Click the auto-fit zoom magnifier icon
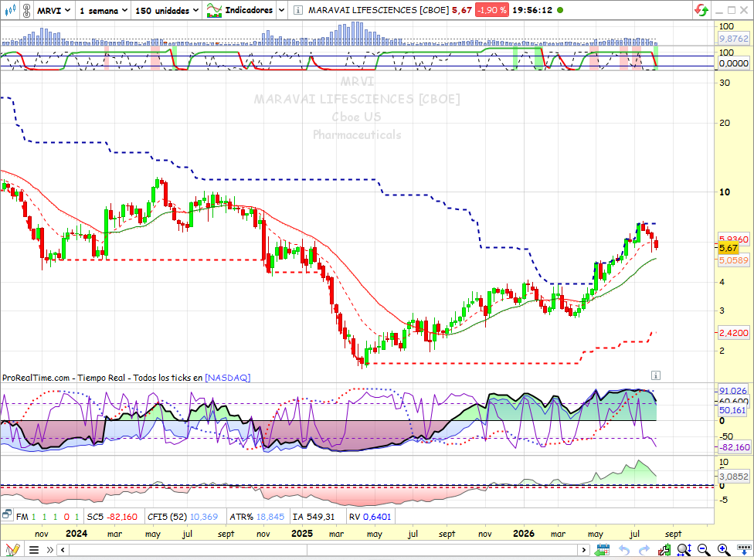The image size is (754, 560). coord(684,549)
